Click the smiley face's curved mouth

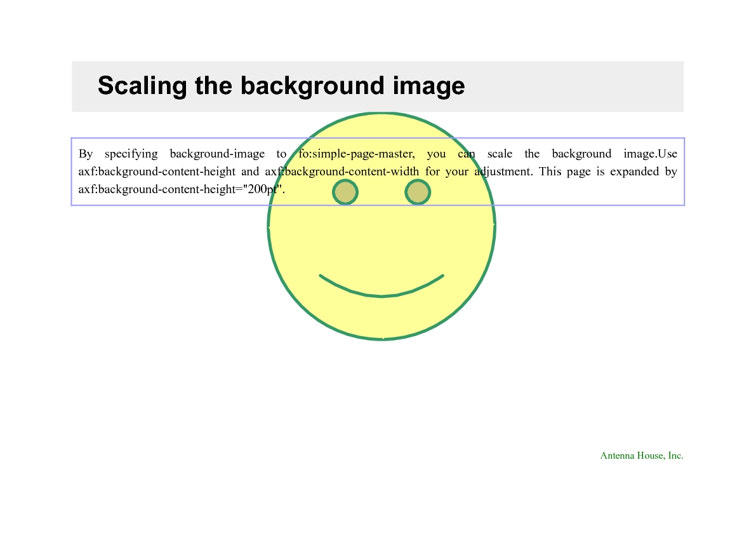coord(381,286)
